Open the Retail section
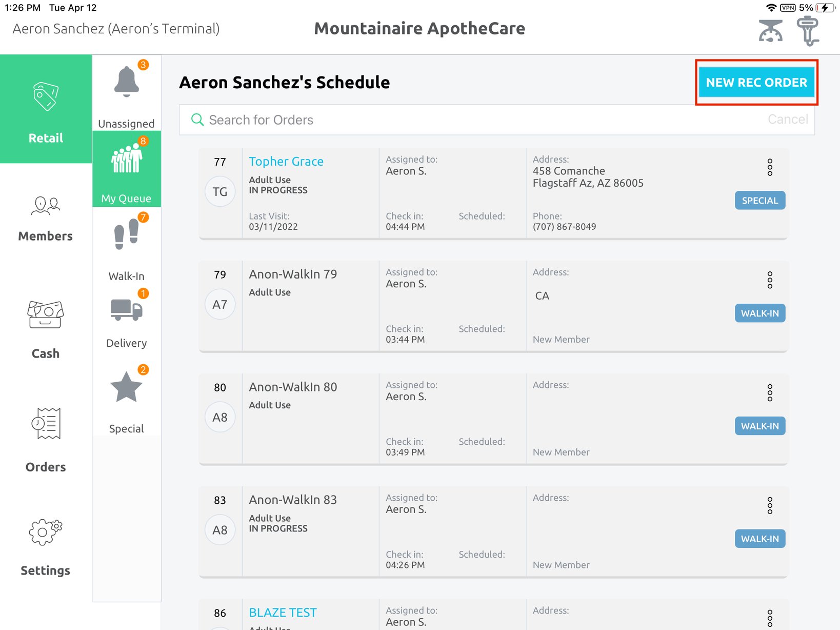Image resolution: width=840 pixels, height=630 pixels. [x=46, y=109]
